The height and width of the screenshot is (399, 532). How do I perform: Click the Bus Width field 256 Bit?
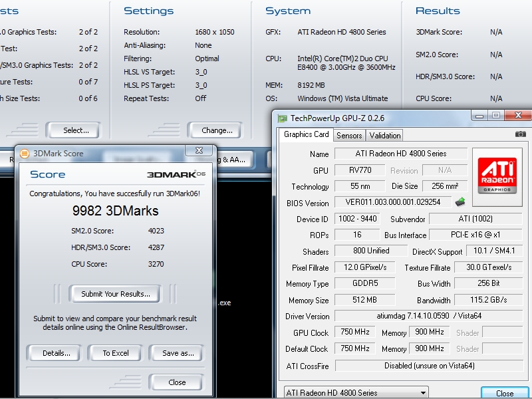488,283
